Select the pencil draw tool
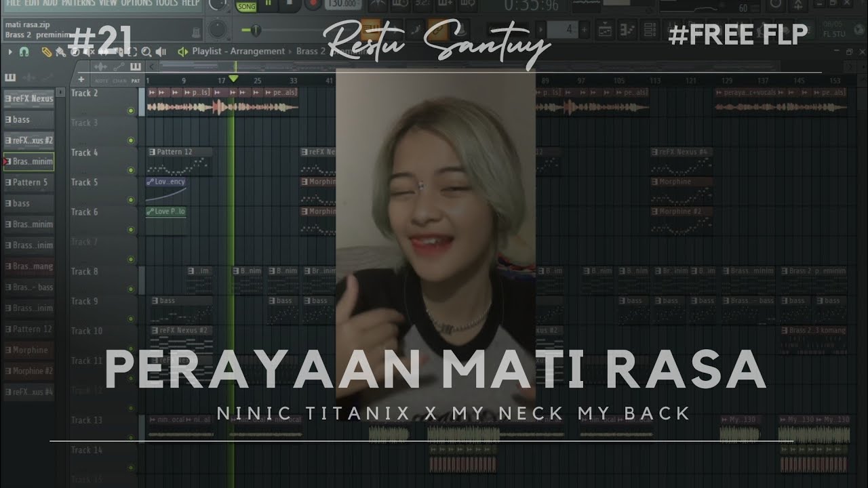868x488 pixels. pos(46,52)
